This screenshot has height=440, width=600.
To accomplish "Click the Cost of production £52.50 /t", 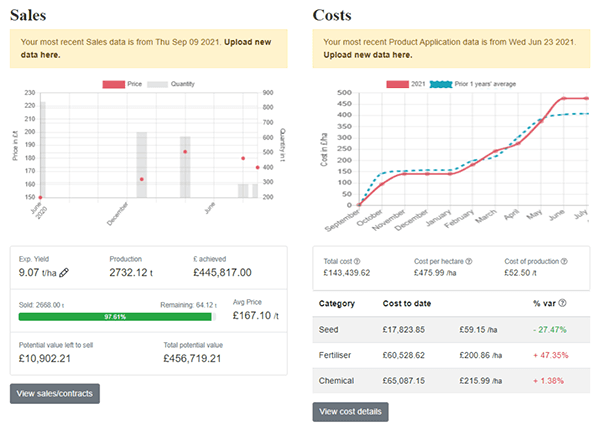I will pyautogui.click(x=520, y=273).
